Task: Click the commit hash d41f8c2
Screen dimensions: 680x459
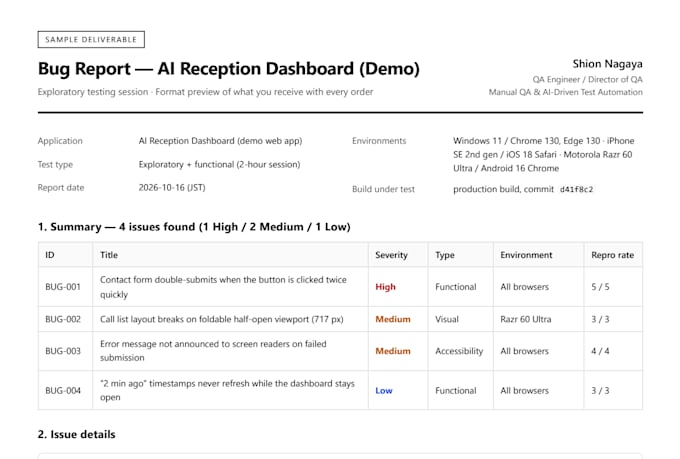Action: 576,190
